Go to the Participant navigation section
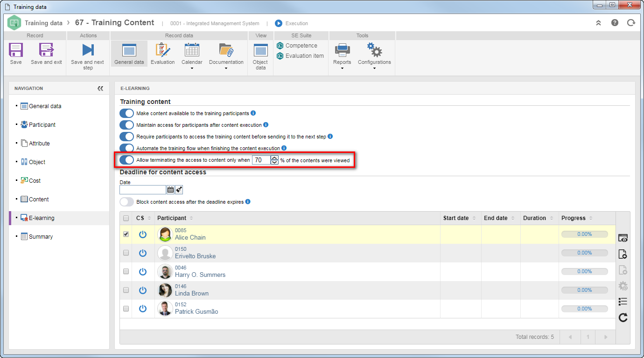 point(42,124)
